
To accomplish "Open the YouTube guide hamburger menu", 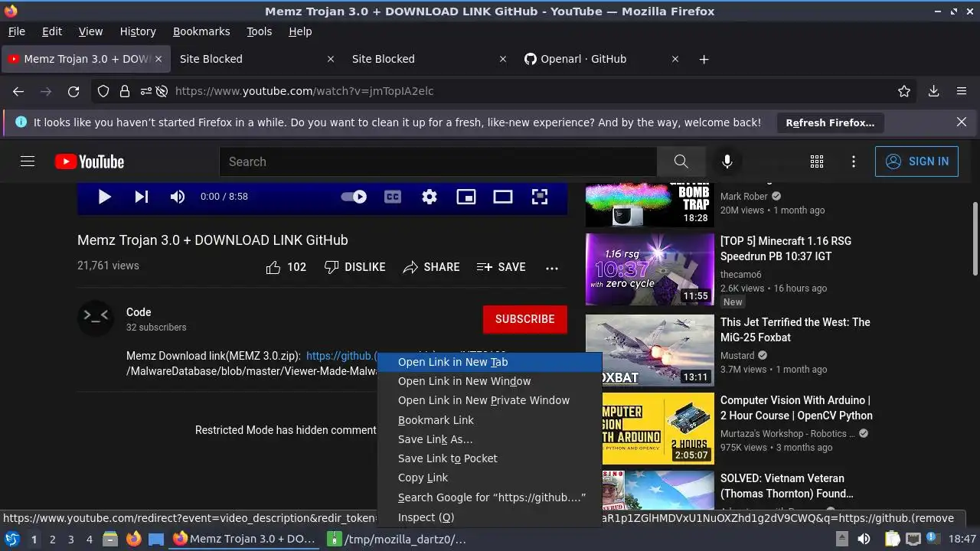I will coord(28,161).
